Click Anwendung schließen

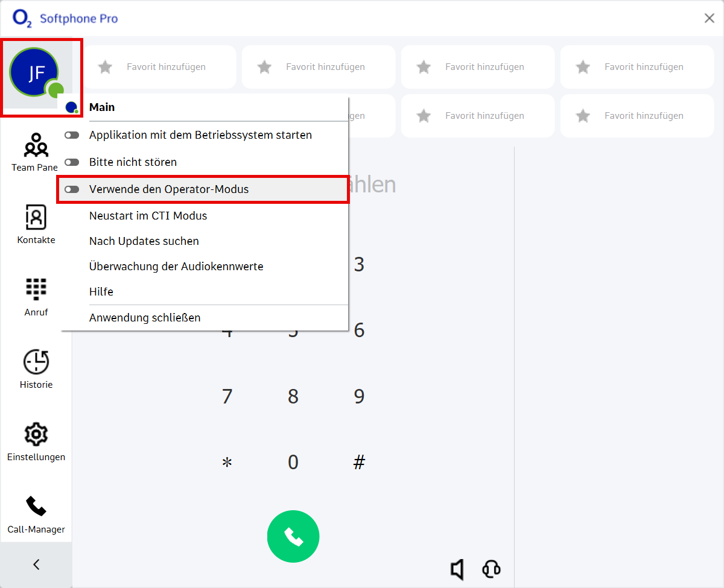coord(145,318)
